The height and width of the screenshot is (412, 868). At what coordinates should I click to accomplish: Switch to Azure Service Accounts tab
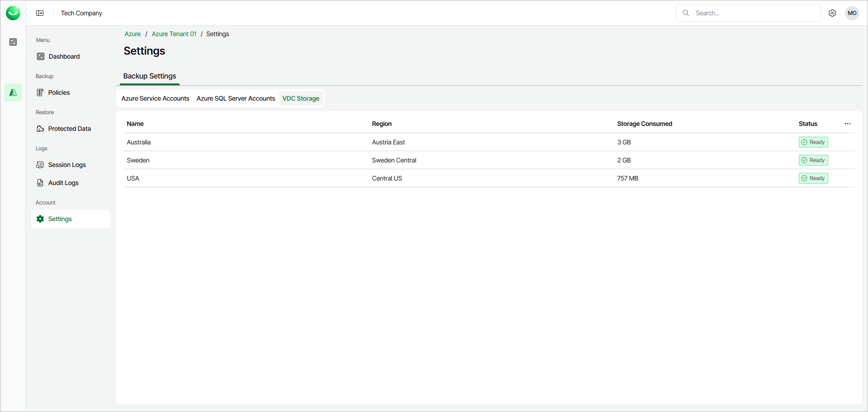coord(155,98)
